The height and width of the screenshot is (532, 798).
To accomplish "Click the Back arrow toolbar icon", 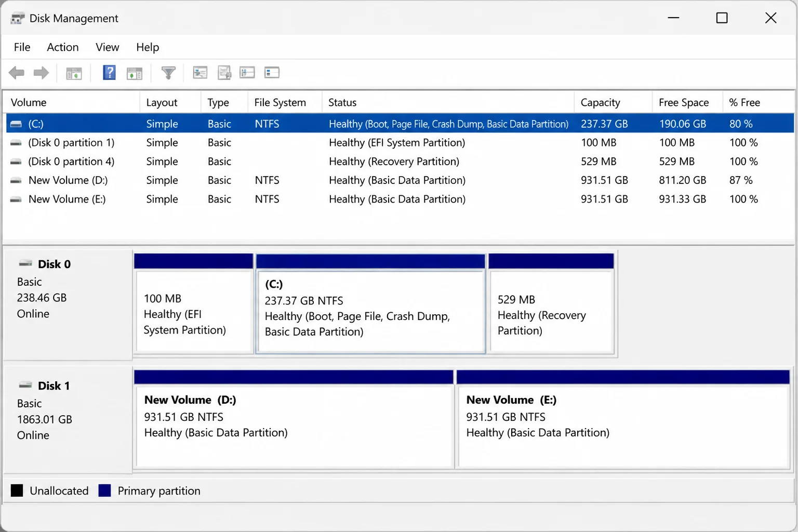I will tap(17, 73).
